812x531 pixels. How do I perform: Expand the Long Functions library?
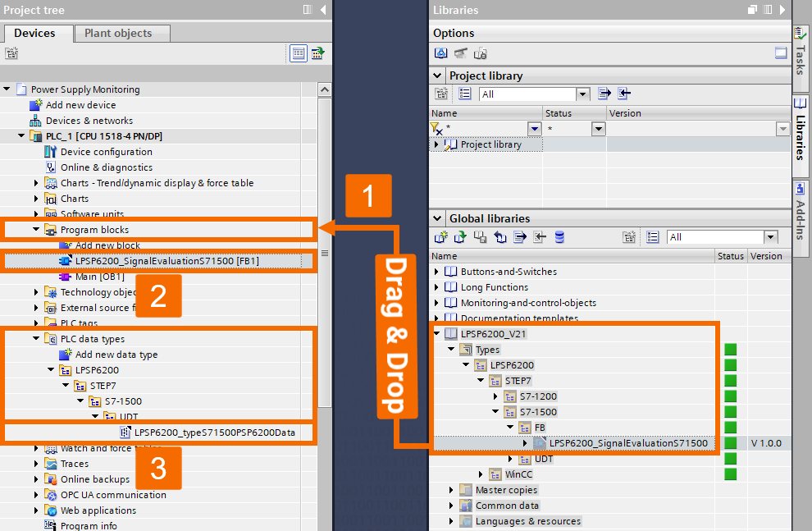point(436,287)
